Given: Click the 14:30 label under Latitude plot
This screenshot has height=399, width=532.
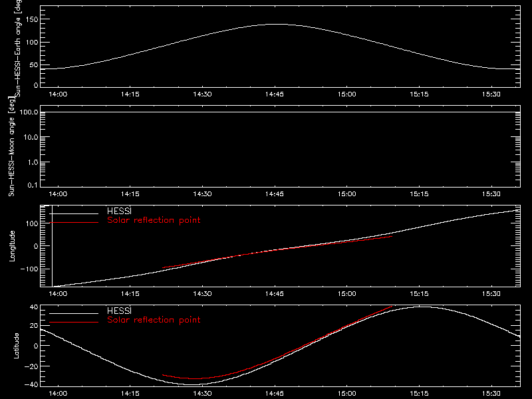Looking at the screenshot, I should pyautogui.click(x=202, y=394).
